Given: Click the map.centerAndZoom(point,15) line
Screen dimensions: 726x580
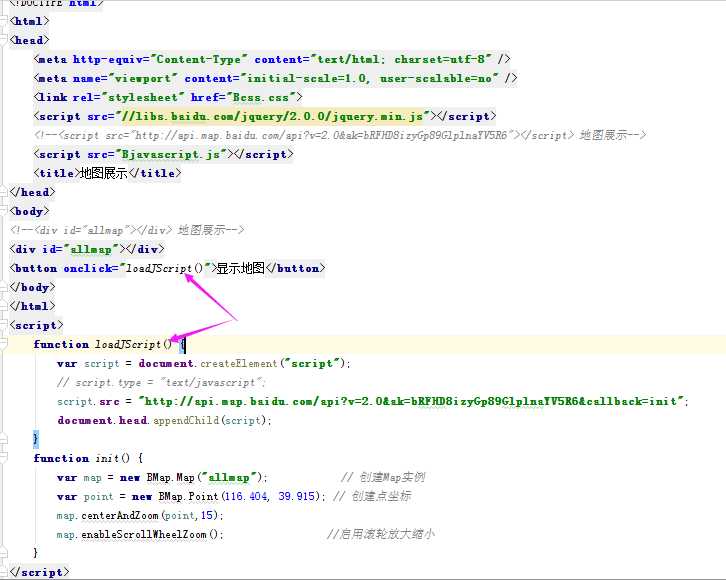Looking at the screenshot, I should tap(140, 515).
